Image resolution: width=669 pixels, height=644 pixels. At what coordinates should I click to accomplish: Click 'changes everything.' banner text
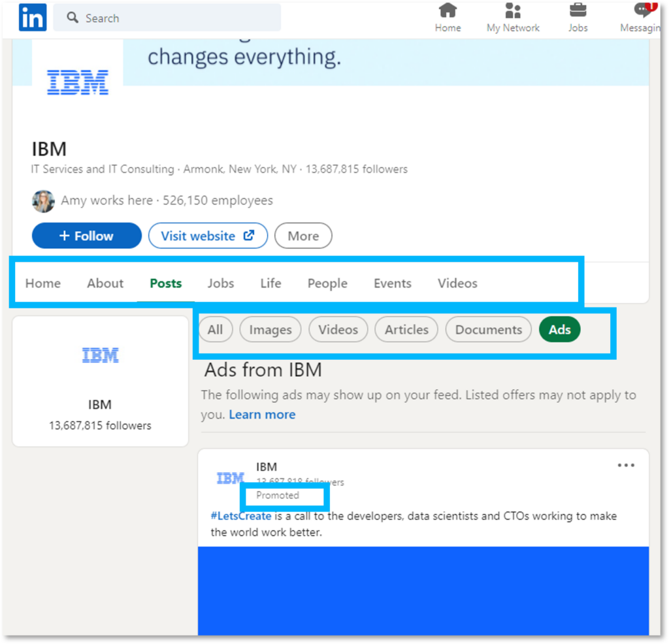coord(244,57)
